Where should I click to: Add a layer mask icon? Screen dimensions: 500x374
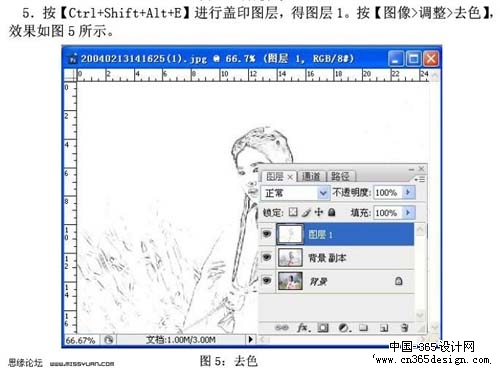click(x=323, y=328)
